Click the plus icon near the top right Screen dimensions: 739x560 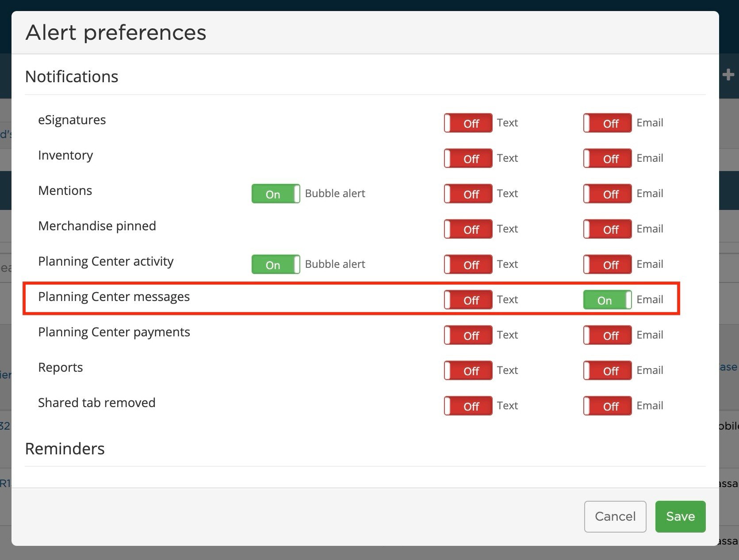click(x=728, y=75)
